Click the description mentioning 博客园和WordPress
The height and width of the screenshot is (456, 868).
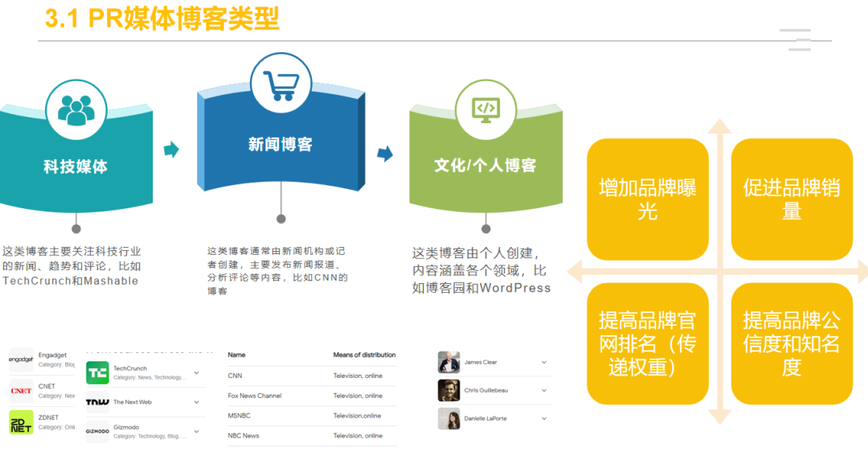(481, 270)
